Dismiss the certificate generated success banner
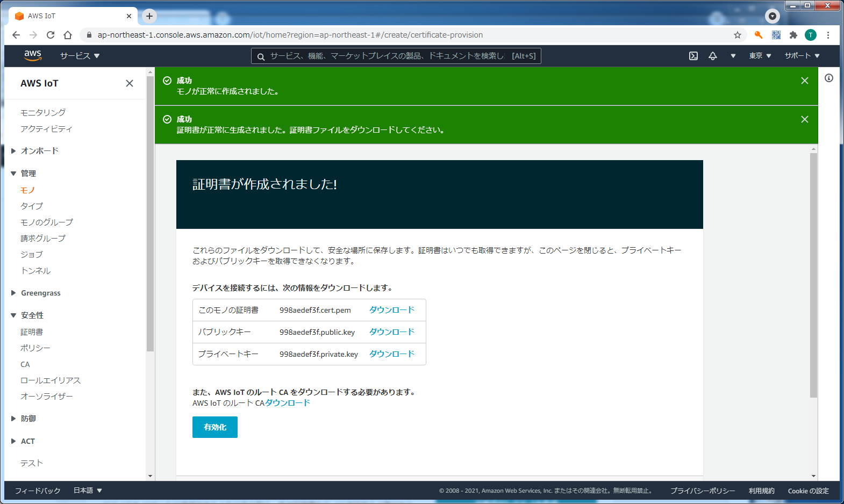The width and height of the screenshot is (844, 504). pos(805,119)
